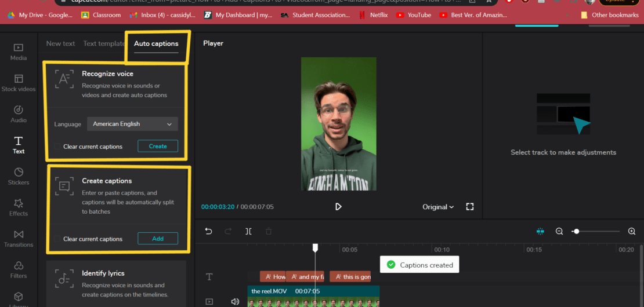Click Add to create captions
The width and height of the screenshot is (644, 307).
(158, 239)
